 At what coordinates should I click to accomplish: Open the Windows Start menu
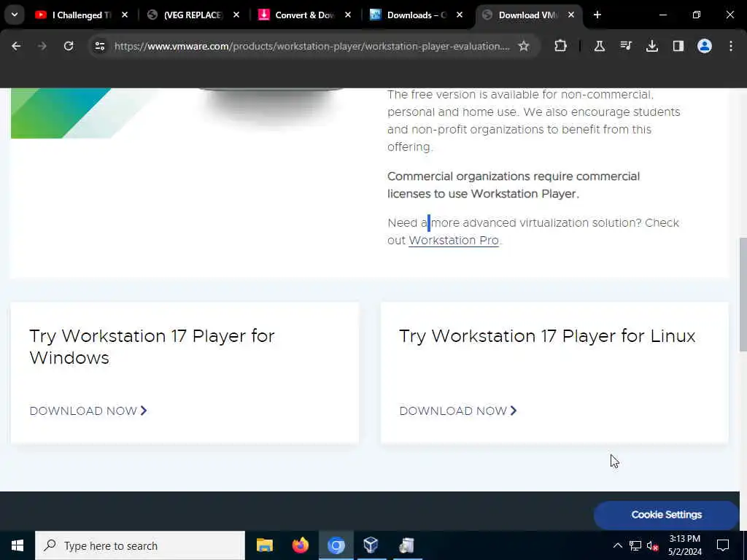[18, 545]
